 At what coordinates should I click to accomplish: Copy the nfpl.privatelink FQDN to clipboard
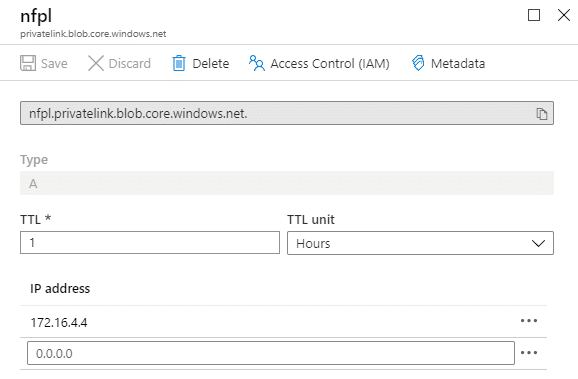[542, 114]
